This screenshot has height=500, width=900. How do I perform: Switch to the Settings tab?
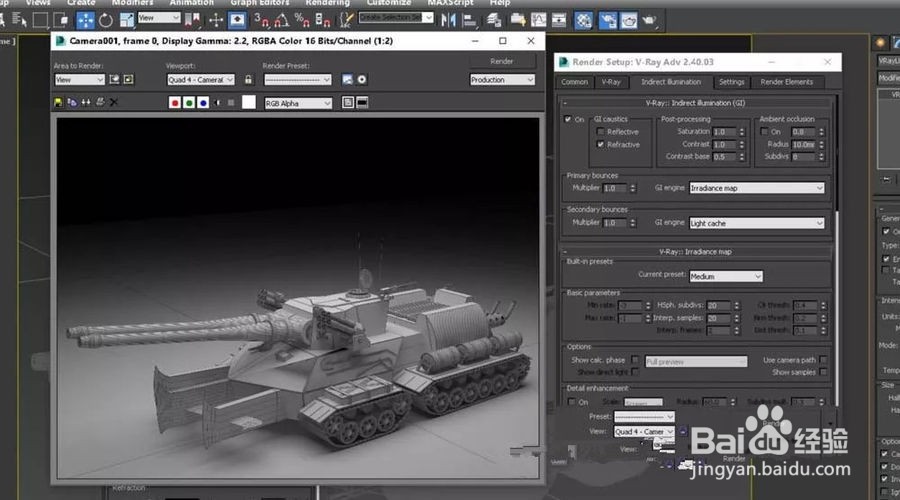[732, 82]
